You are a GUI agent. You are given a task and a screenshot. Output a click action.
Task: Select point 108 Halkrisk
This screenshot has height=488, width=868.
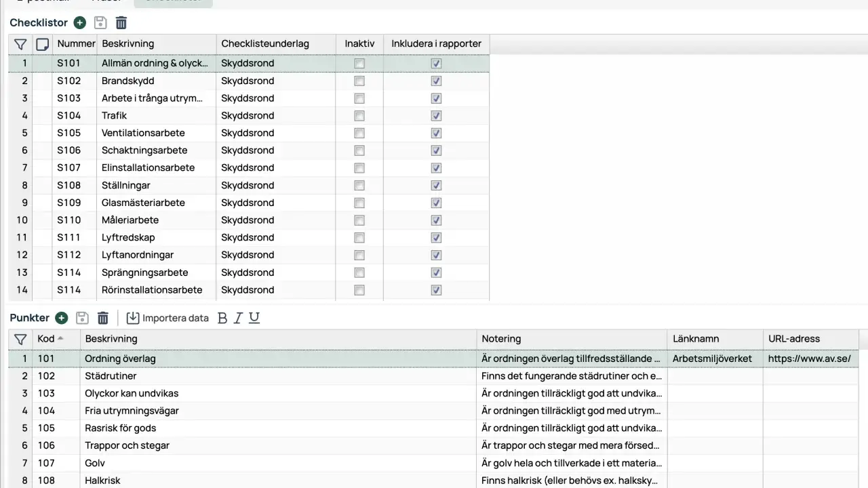click(x=433, y=480)
